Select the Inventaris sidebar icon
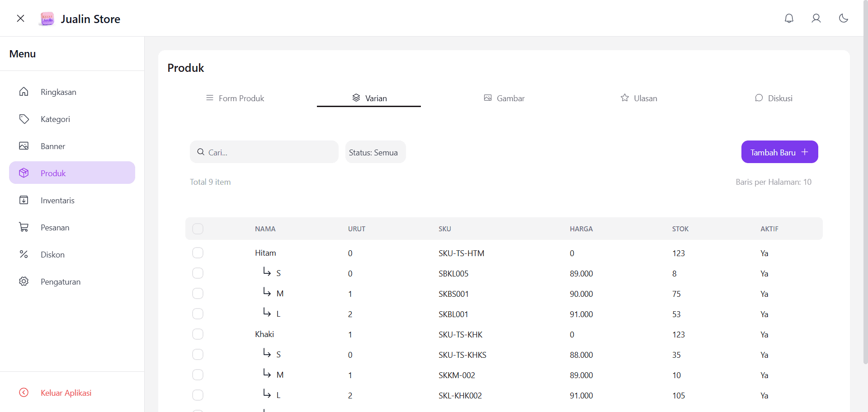 click(24, 200)
